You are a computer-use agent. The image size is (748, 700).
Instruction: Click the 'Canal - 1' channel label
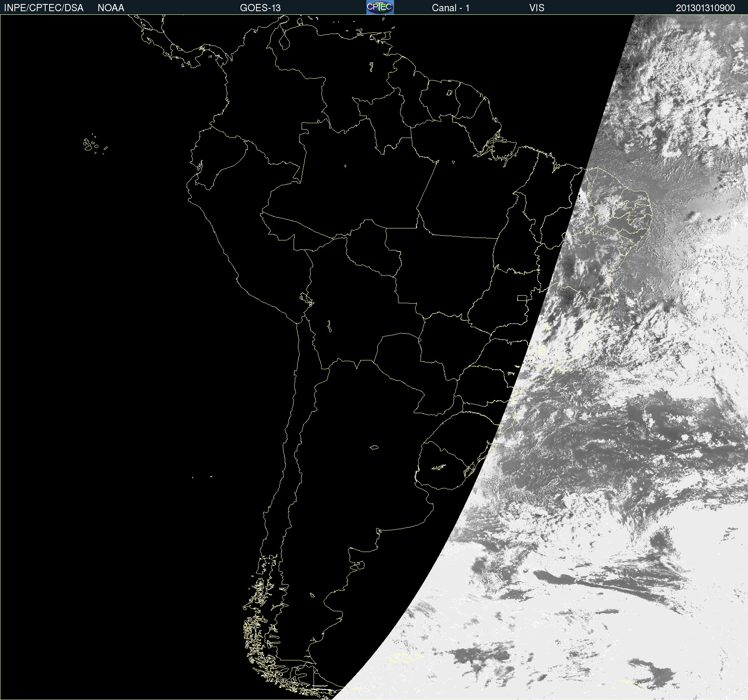pos(451,8)
